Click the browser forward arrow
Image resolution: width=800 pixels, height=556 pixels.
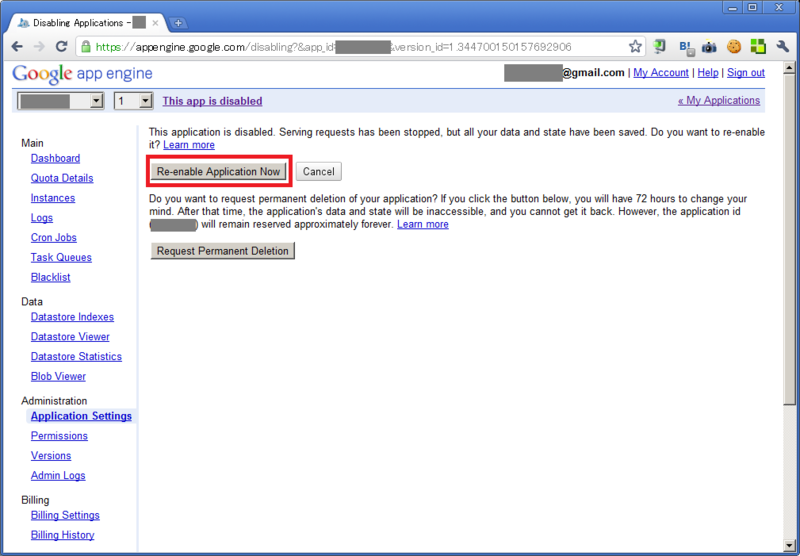pyautogui.click(x=39, y=47)
